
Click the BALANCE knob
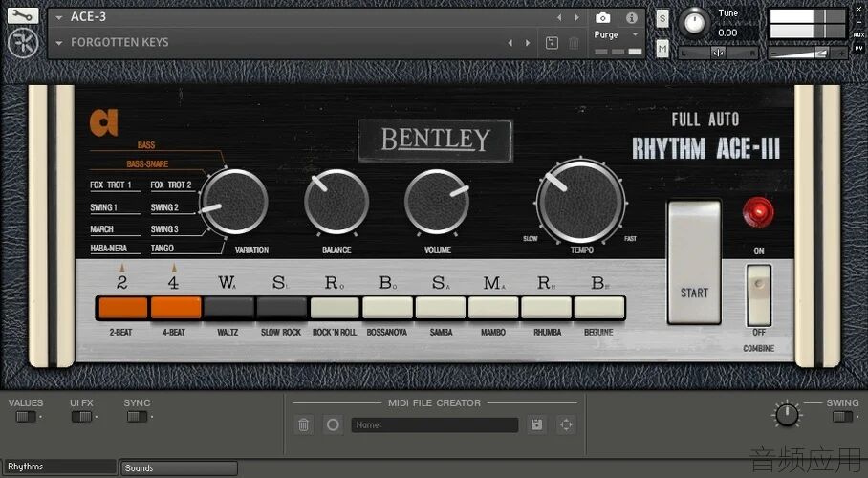pyautogui.click(x=336, y=202)
